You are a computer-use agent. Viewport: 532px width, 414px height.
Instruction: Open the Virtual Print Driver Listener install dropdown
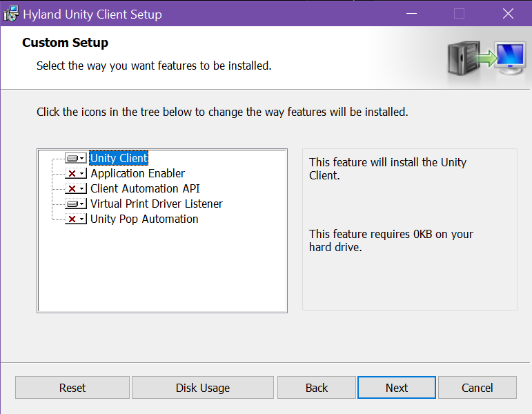[x=76, y=204]
